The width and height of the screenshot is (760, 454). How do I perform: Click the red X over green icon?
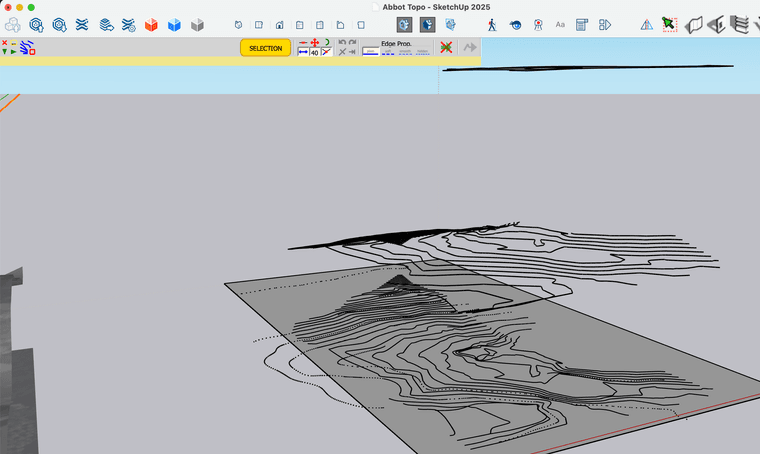click(445, 48)
